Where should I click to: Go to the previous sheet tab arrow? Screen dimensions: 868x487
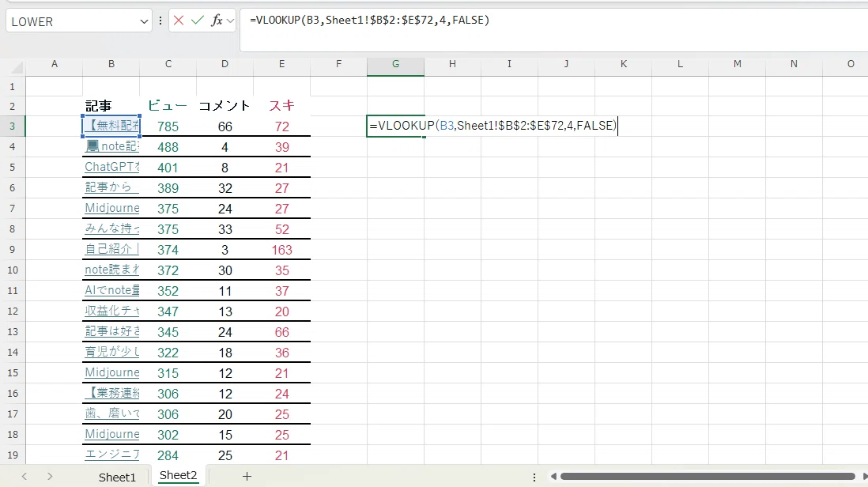24,476
